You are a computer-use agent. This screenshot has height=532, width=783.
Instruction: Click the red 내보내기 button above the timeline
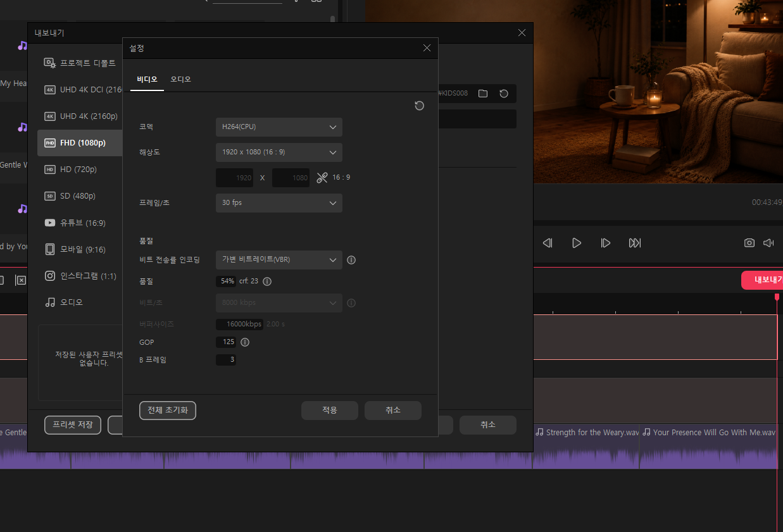[762, 280]
